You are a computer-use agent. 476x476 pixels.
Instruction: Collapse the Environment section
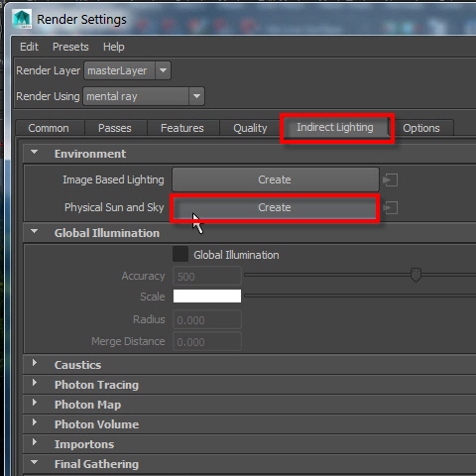point(34,153)
